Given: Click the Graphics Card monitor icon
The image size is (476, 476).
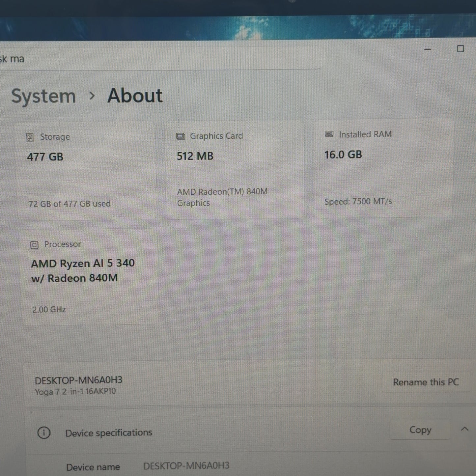Looking at the screenshot, I should tap(181, 136).
